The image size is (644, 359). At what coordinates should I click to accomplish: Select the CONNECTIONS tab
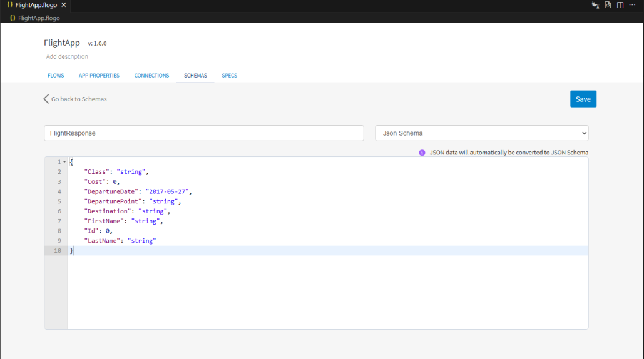click(151, 76)
